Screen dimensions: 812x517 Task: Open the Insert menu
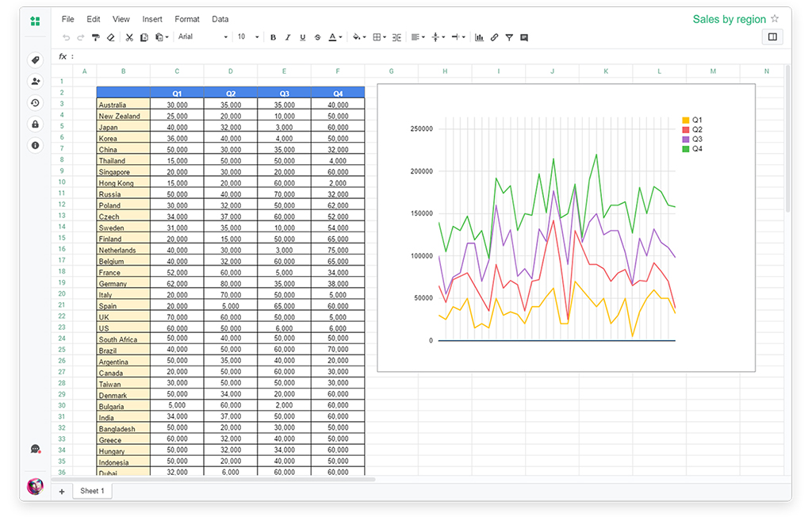(x=152, y=19)
